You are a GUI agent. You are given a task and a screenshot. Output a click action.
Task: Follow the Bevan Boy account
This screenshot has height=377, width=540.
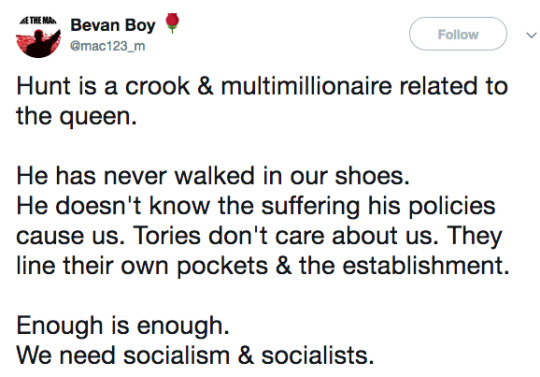tap(458, 34)
